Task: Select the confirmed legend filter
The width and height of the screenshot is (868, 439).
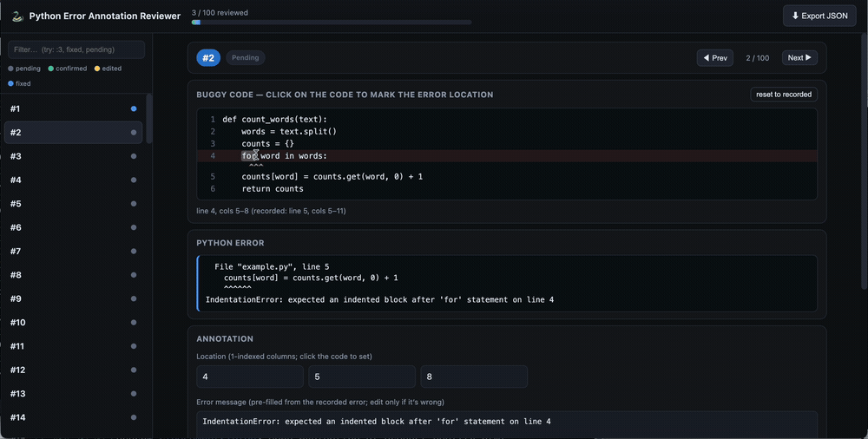Action: (68, 69)
